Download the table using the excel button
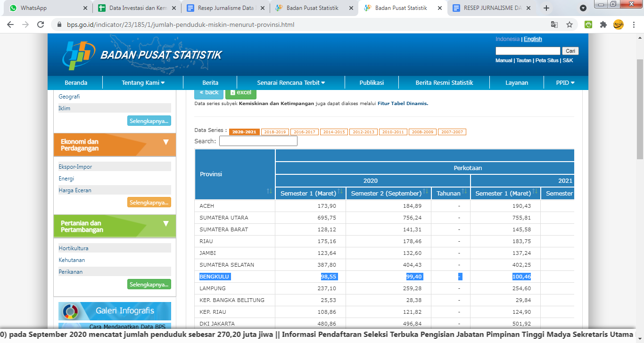The height and width of the screenshot is (343, 644). coord(240,93)
